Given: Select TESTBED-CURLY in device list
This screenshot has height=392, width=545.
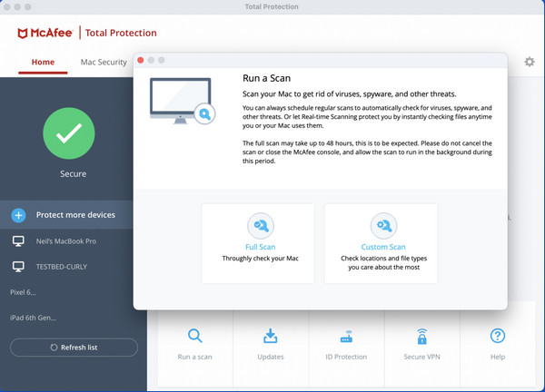Looking at the screenshot, I should (62, 267).
